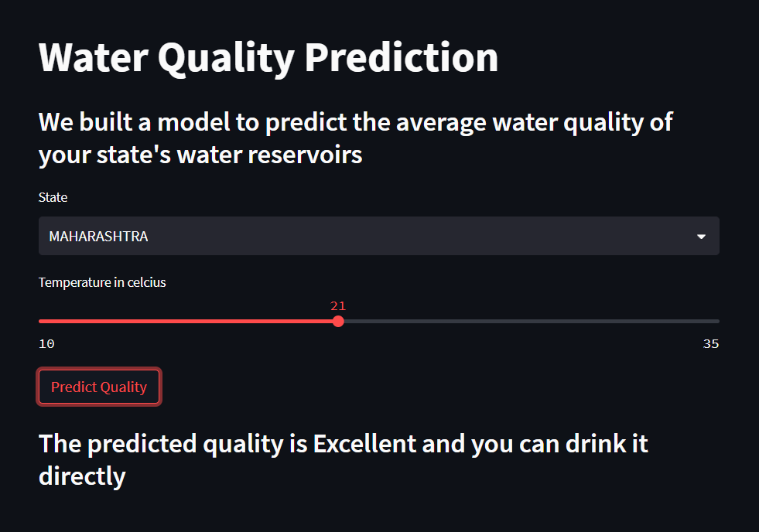Click the dropdown caret arrow icon
The width and height of the screenshot is (759, 532).
point(701,236)
